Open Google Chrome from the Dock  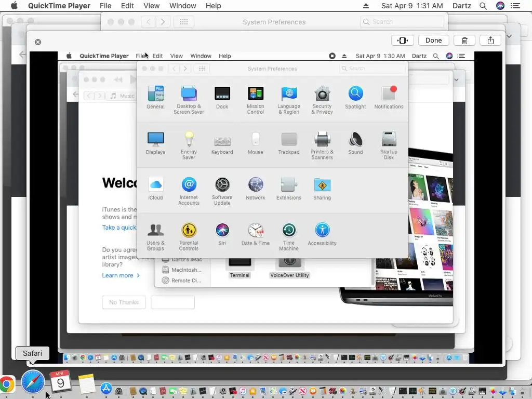click(6, 385)
